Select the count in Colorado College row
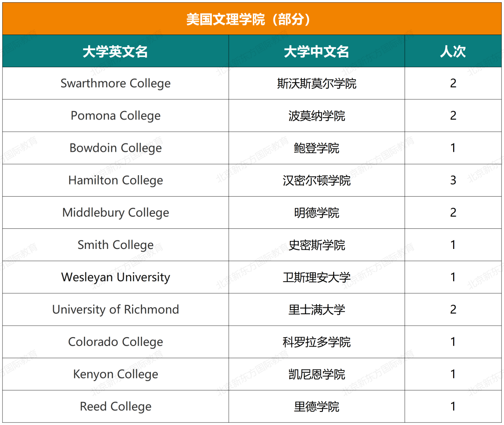Screen dimensions: 504x425 (x=453, y=342)
